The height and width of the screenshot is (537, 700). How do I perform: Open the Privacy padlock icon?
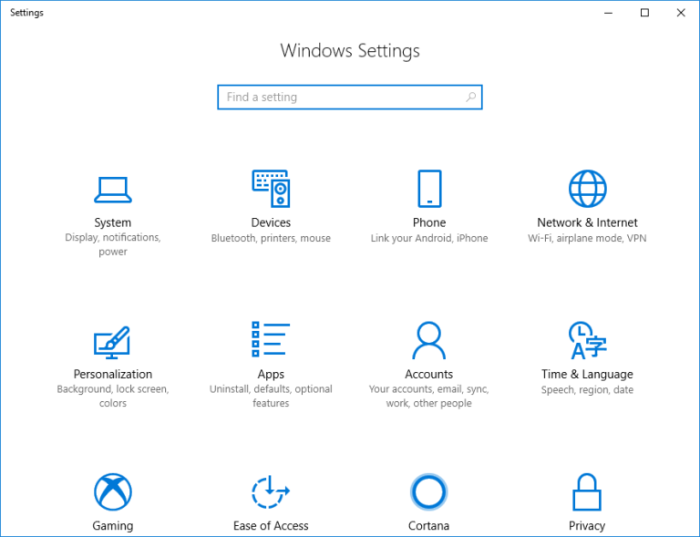coord(587,492)
